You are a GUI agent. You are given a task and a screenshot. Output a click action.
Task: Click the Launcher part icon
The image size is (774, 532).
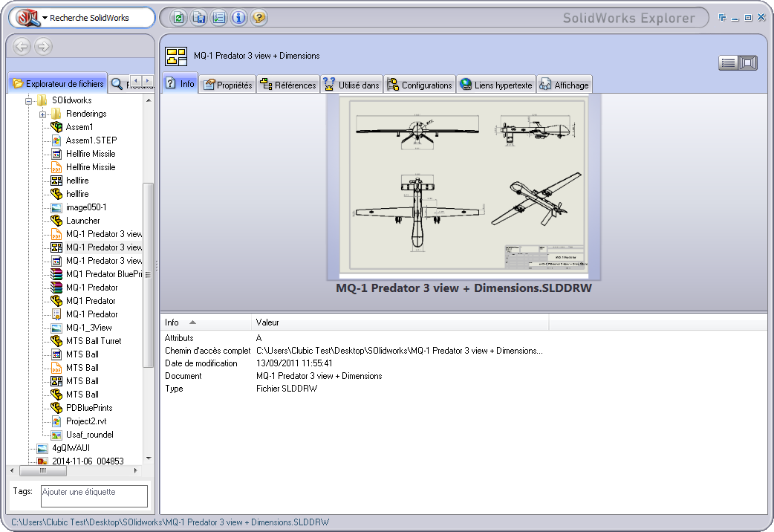tap(56, 221)
